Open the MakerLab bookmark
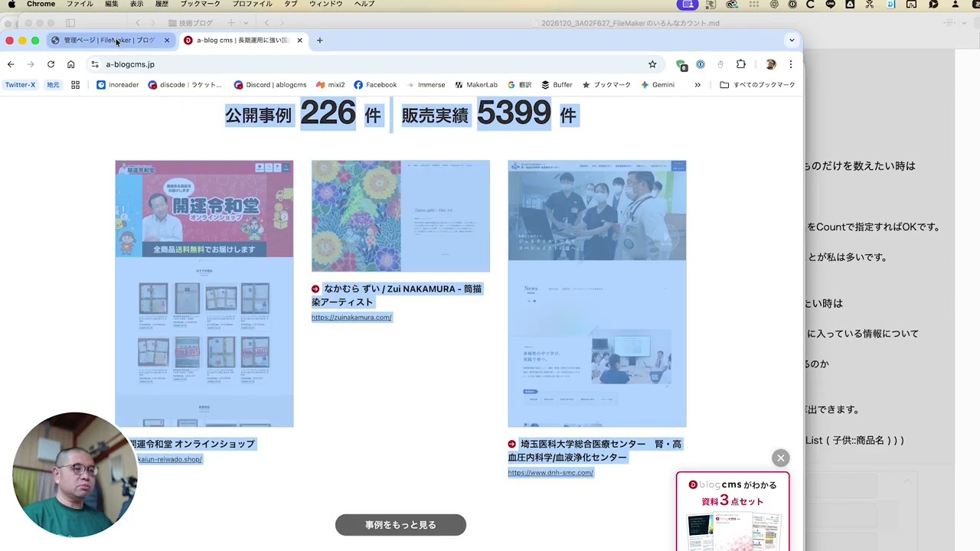This screenshot has width=980, height=551. (476, 85)
